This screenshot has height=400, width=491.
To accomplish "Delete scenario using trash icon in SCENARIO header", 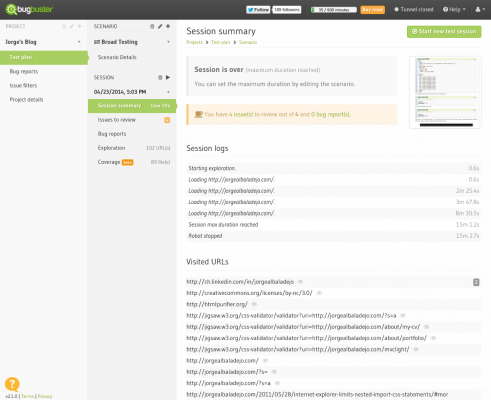I will click(x=152, y=26).
